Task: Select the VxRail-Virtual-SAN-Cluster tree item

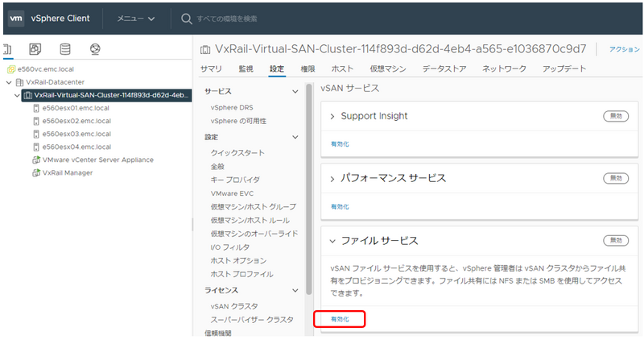Action: [111, 95]
